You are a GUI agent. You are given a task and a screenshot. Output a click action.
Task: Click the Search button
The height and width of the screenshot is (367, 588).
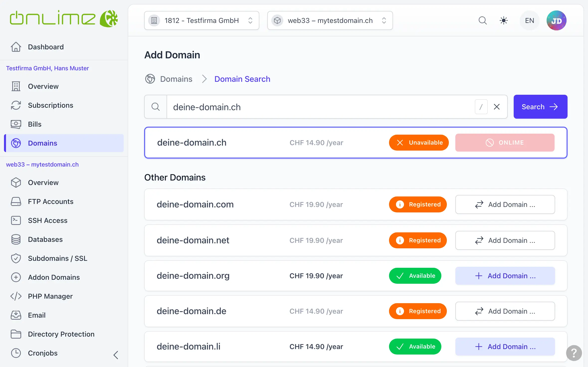point(540,107)
